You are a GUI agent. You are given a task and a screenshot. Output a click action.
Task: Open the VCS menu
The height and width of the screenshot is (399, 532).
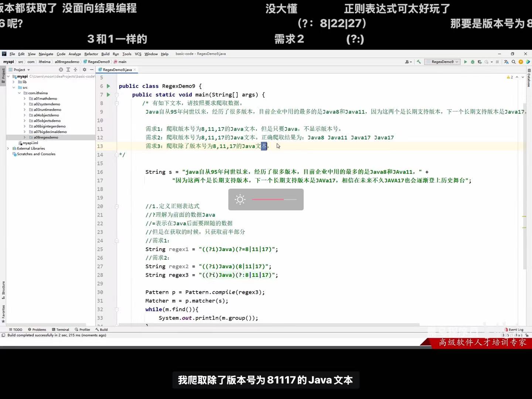click(138, 54)
